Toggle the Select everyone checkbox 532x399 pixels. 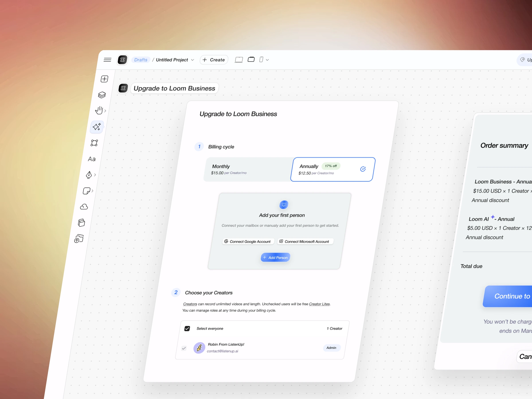(x=187, y=329)
